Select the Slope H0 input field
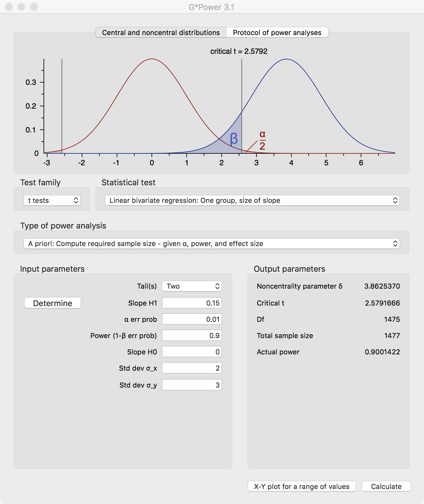 [192, 352]
